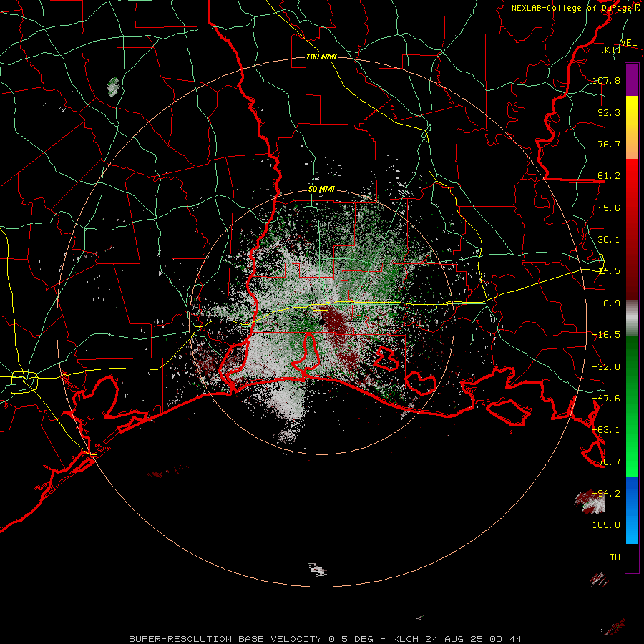644x644 pixels.
Task: Click the 50 NMI range ring label
Action: [321, 189]
